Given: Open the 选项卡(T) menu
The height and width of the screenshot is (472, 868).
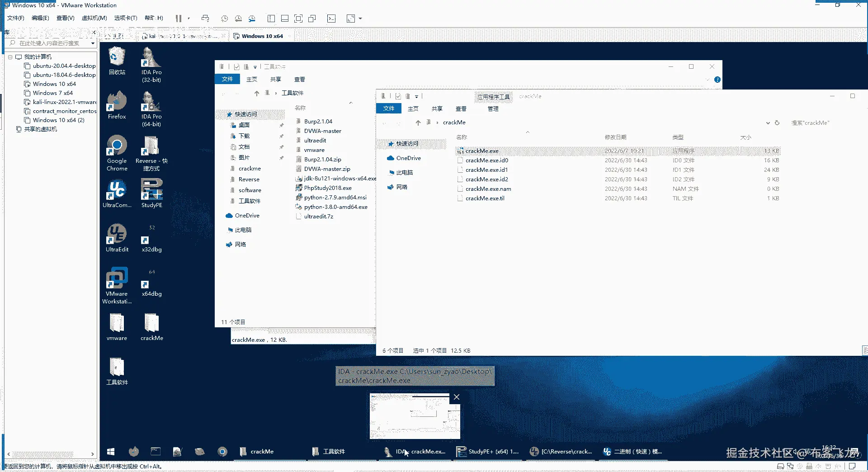Looking at the screenshot, I should click(x=126, y=18).
